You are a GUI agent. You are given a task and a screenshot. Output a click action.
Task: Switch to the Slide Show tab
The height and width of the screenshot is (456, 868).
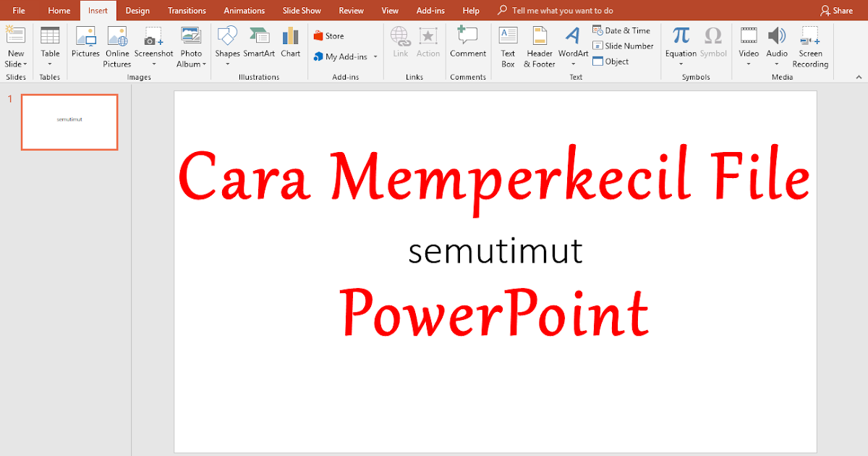click(302, 11)
